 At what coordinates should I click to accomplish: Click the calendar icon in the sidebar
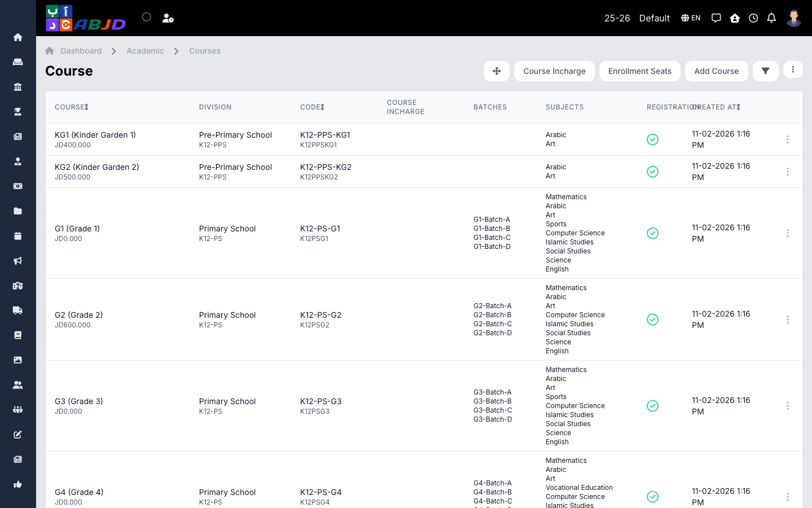tap(17, 236)
